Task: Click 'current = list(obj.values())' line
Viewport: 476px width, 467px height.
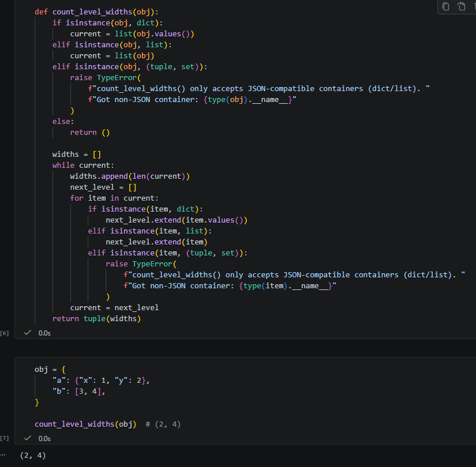Action: (x=132, y=33)
